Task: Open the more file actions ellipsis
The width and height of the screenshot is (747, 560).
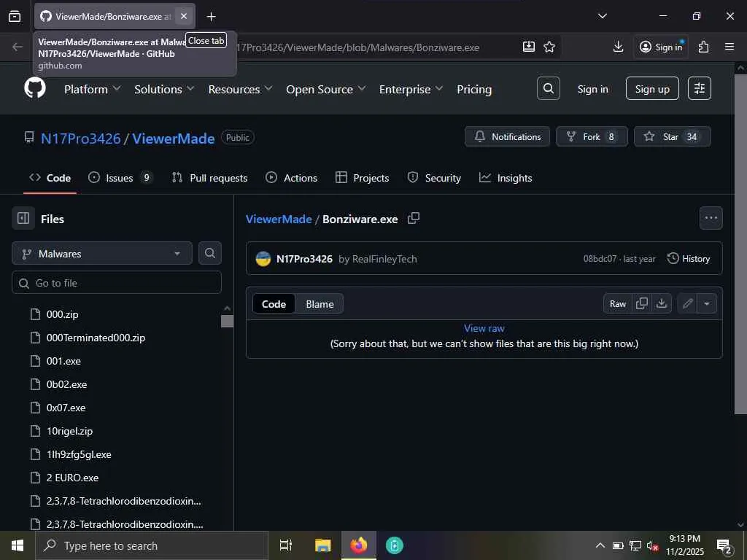Action: pos(711,218)
